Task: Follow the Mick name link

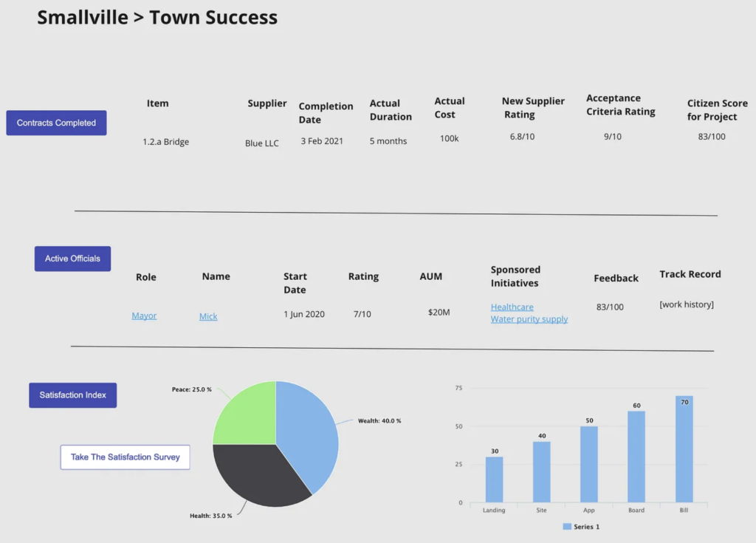Action: [208, 317]
